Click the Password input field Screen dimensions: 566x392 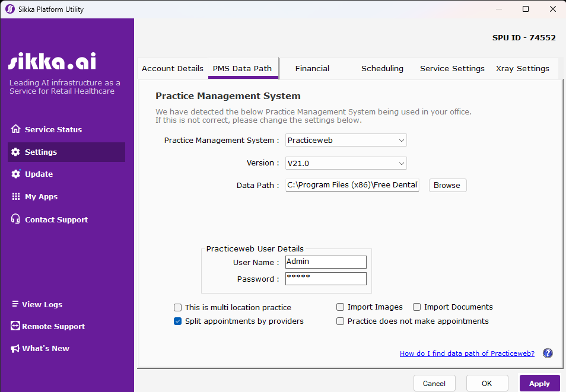tap(326, 279)
